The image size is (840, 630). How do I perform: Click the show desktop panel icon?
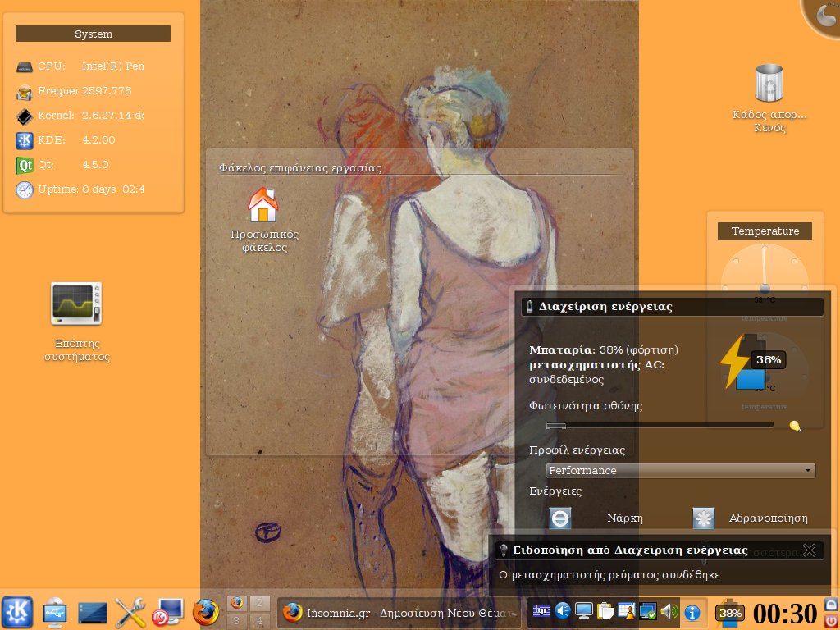pyautogui.click(x=92, y=613)
